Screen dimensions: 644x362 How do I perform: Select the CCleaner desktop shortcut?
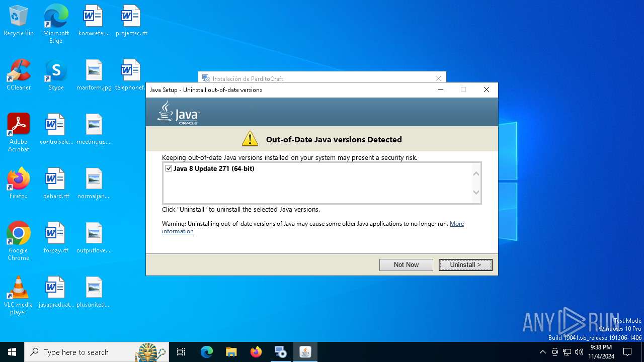(x=19, y=75)
